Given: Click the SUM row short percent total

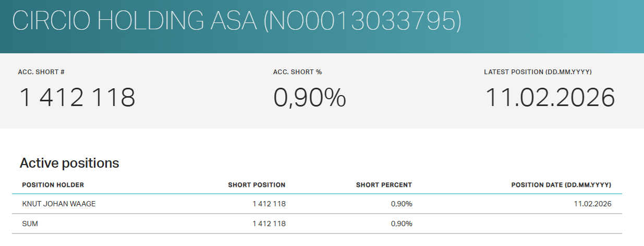Looking at the screenshot, I should coord(402,224).
